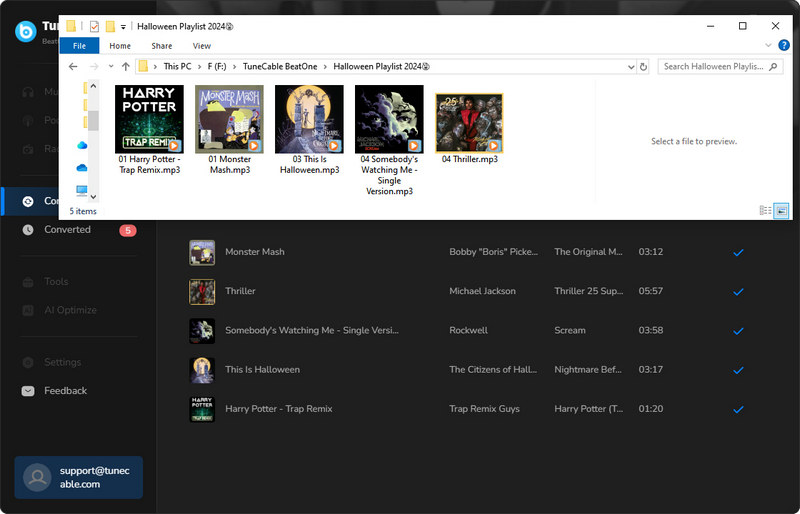Screen dimensions: 800x514
Task: Open AI Optimize in the sidebar
Action: [70, 310]
